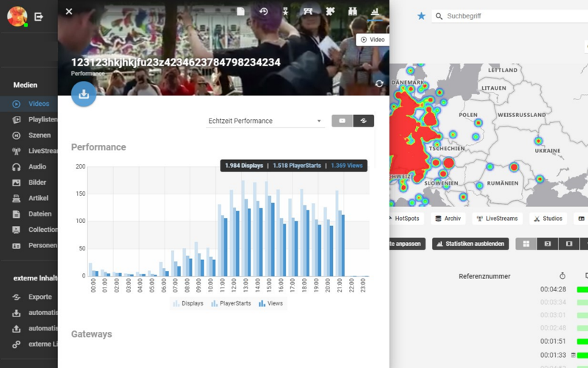Open Collections in the sidebar
The width and height of the screenshot is (588, 368).
tap(29, 230)
